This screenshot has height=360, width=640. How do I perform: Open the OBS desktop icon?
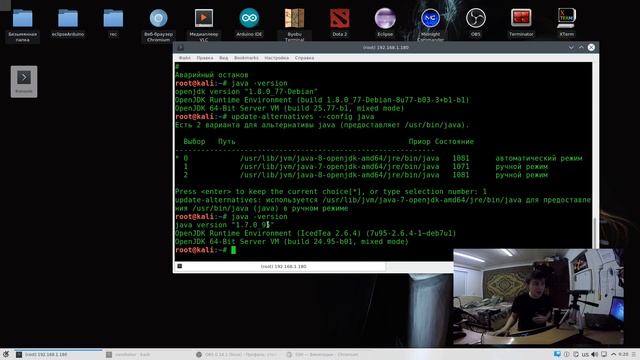(476, 23)
